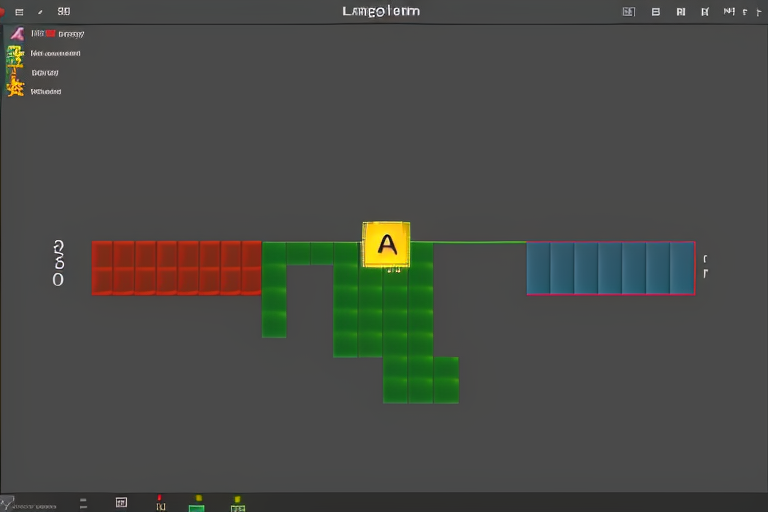Click the green-yellow icon in second list row
Screen dimensions: 768x512
tap(14, 52)
